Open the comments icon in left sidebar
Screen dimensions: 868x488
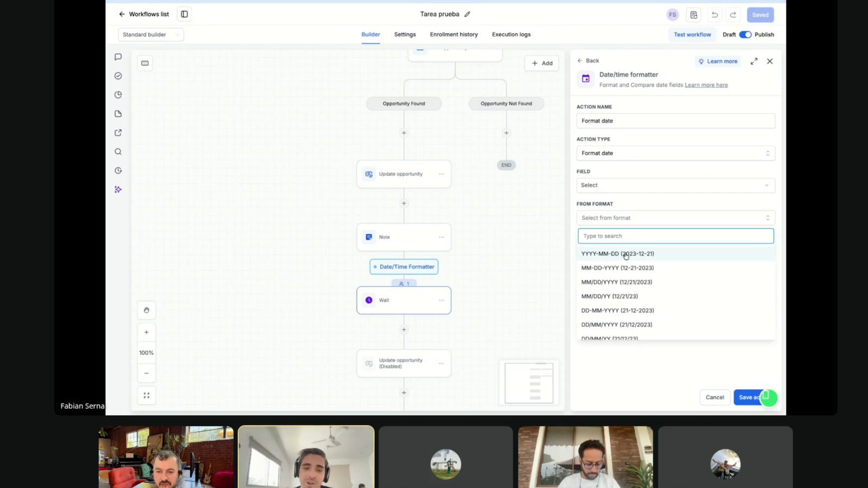(118, 57)
